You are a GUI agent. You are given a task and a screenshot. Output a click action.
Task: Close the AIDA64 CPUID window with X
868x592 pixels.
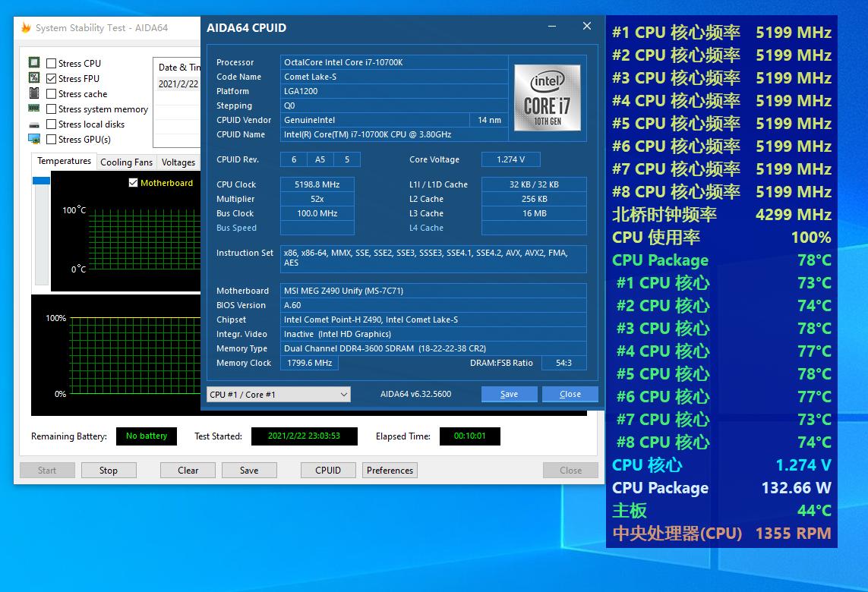[x=587, y=26]
